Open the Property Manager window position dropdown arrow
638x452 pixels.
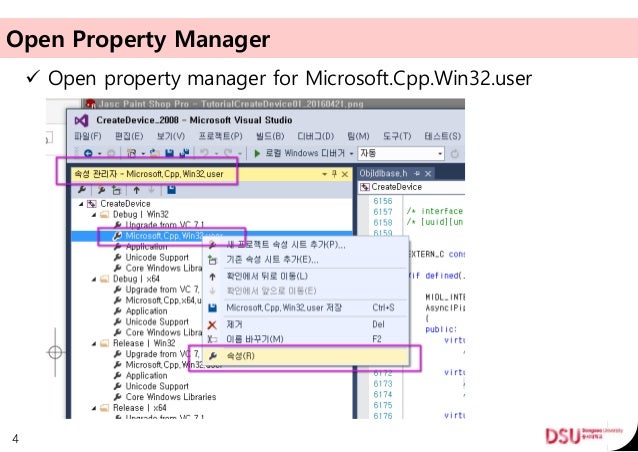coord(324,174)
